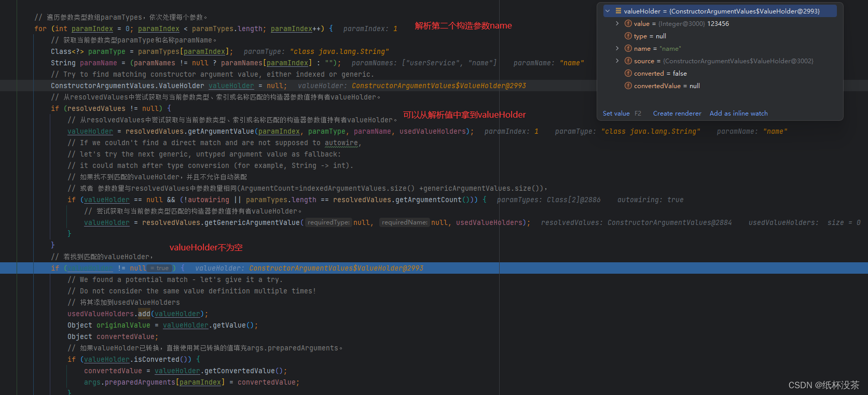Click the '= true' inline evaluation hint
The width and height of the screenshot is (868, 395).
[159, 268]
